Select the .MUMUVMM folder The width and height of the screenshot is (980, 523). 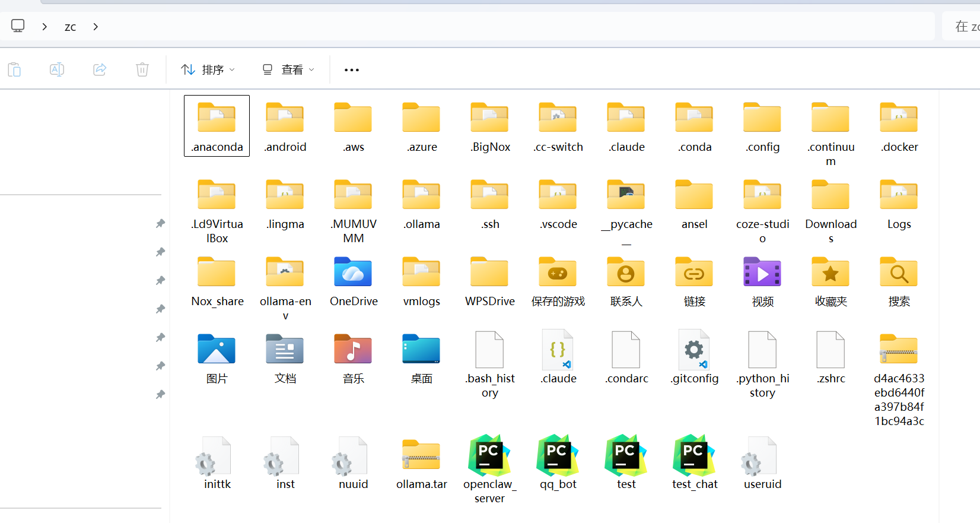354,210
